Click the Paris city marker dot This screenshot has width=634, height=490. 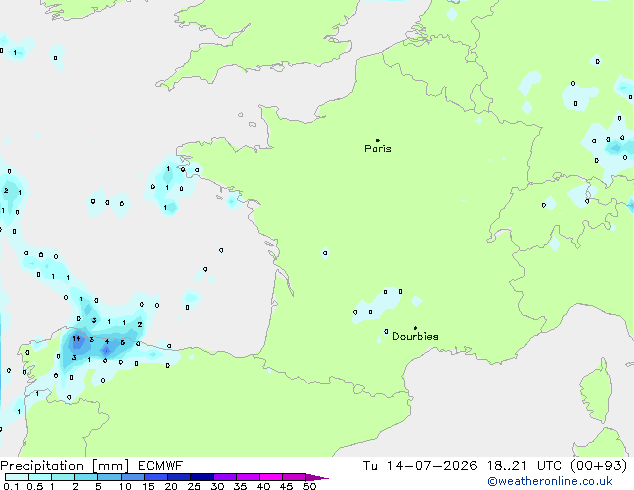coord(378,140)
